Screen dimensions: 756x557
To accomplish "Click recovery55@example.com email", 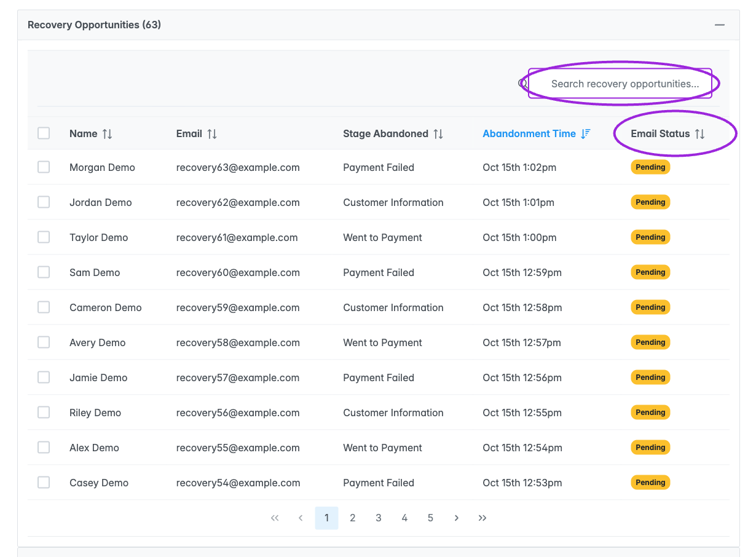I will pyautogui.click(x=238, y=448).
